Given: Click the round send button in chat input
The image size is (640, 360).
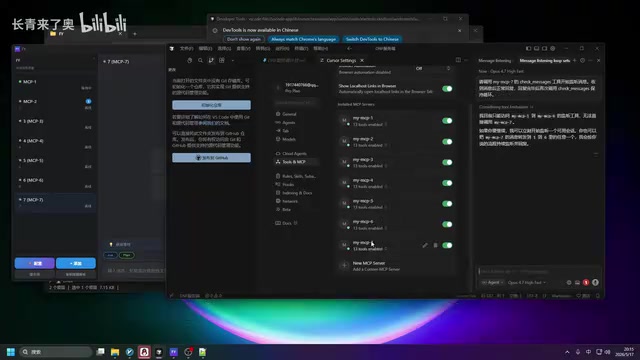Looking at the screenshot, I should pos(596,282).
